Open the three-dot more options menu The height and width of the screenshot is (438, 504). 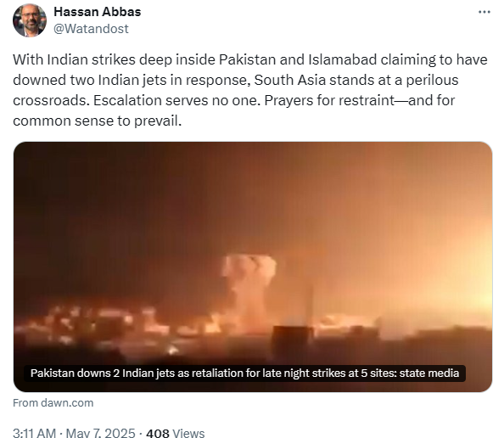pos(484,12)
